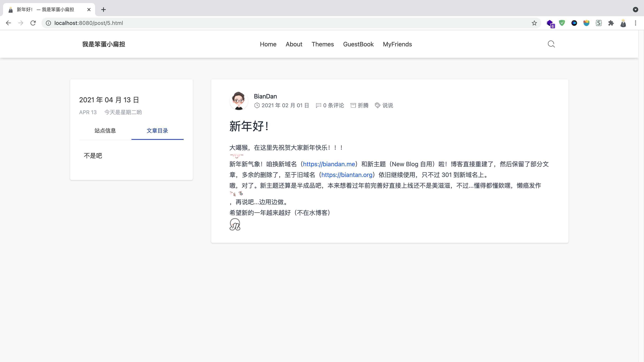Open the https://biandan.me link
Image resolution: width=644 pixels, height=362 pixels.
coord(329,164)
